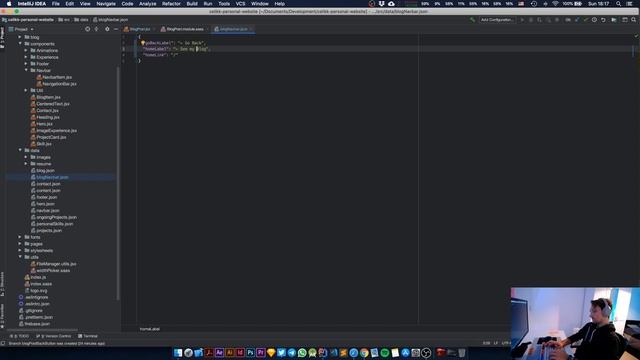Expand the fonts folder
This screenshot has height=360, width=640.
click(20, 237)
